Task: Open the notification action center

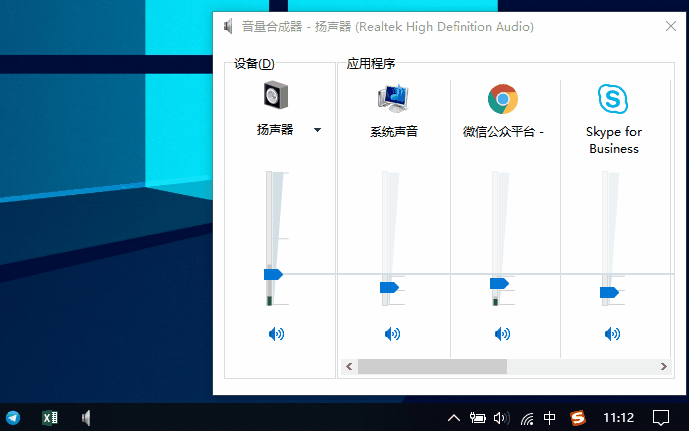Action: point(661,418)
